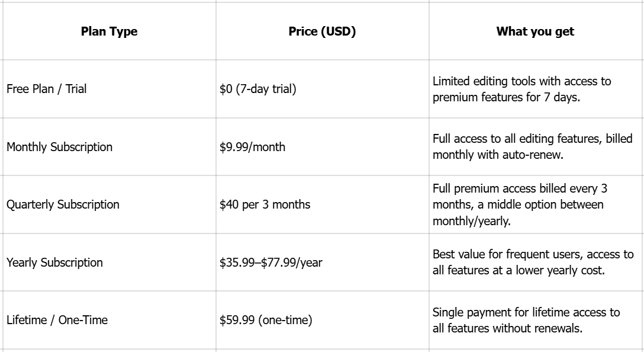The width and height of the screenshot is (644, 352).
Task: Select the Yearly Subscription cell
Action: [54, 262]
